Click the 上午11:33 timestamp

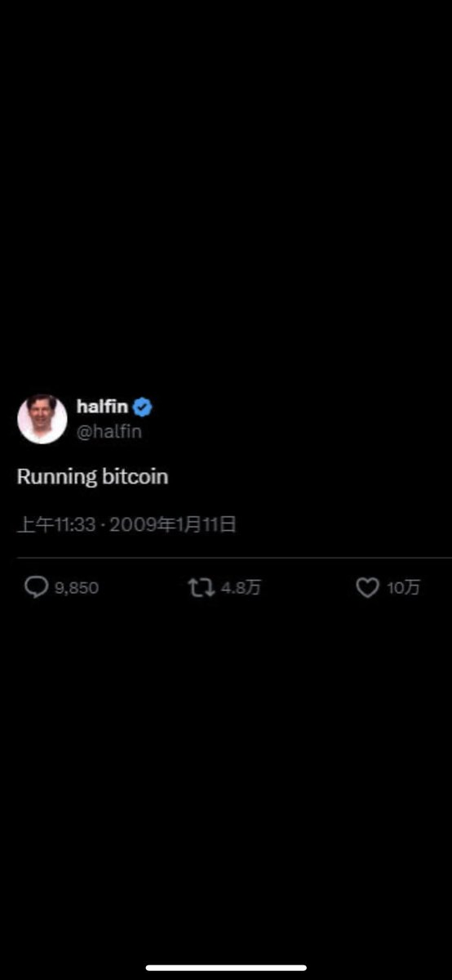pos(56,524)
